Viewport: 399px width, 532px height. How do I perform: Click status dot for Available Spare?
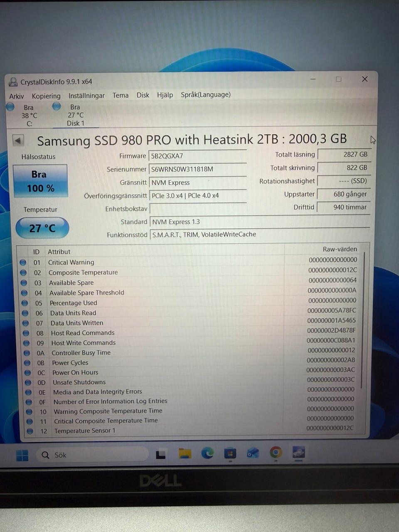24,283
